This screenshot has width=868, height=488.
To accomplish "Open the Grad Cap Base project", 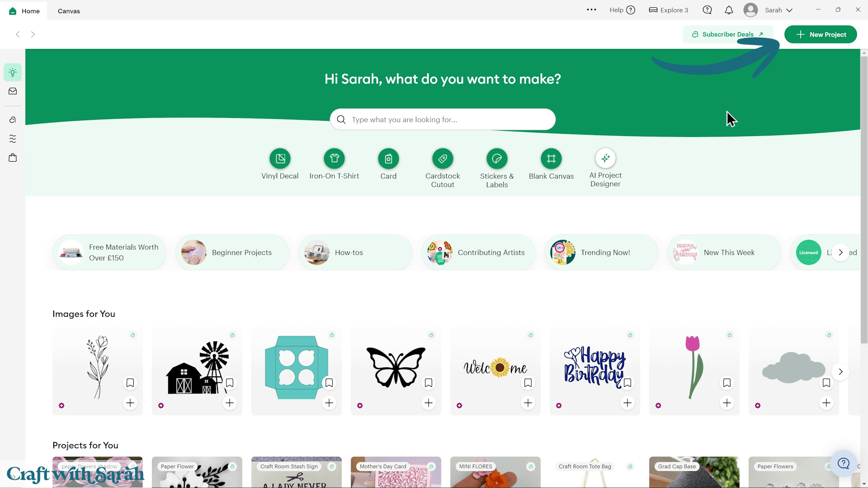I will [694, 472].
